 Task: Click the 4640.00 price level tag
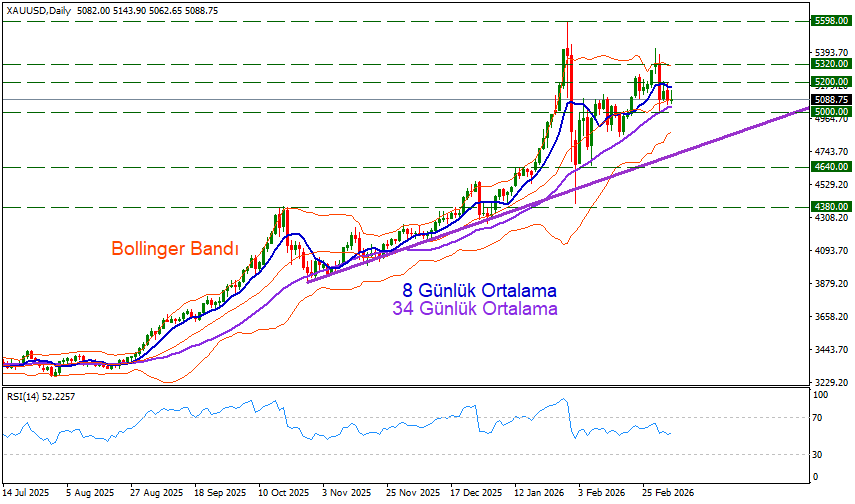(830, 167)
